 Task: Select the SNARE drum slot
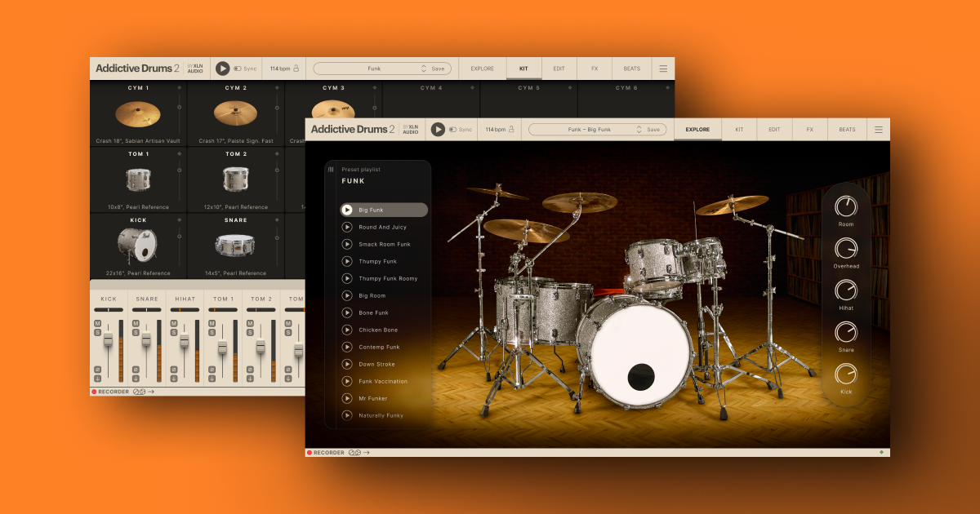236,246
